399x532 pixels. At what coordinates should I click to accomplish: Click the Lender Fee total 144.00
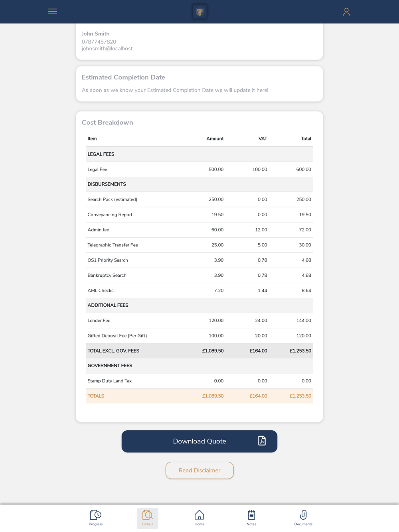click(x=304, y=321)
